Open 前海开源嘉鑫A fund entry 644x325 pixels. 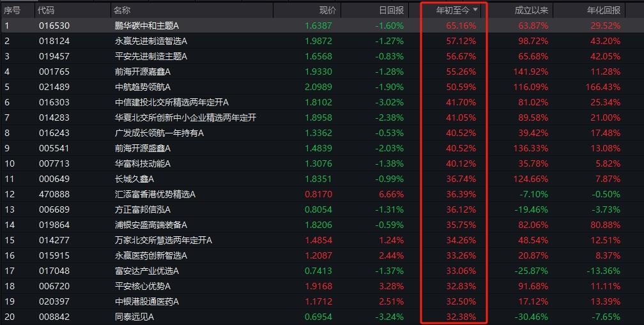tap(142, 72)
